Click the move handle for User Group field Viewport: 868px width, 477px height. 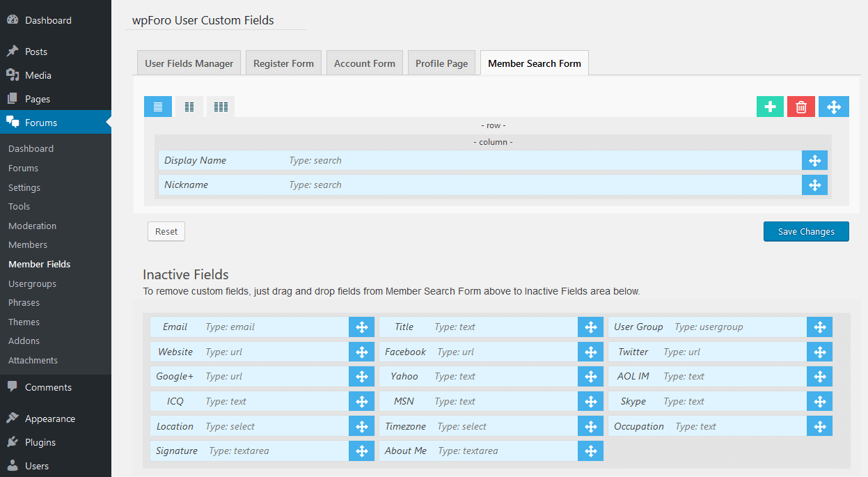click(819, 327)
